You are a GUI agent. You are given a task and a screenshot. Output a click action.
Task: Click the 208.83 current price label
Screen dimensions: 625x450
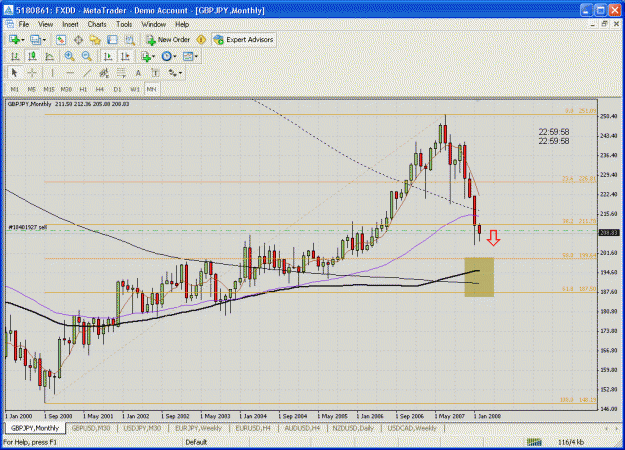[x=609, y=233]
